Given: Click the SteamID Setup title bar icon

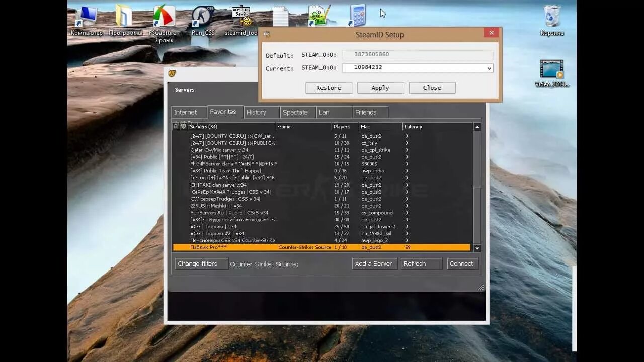Looking at the screenshot, I should (x=267, y=34).
